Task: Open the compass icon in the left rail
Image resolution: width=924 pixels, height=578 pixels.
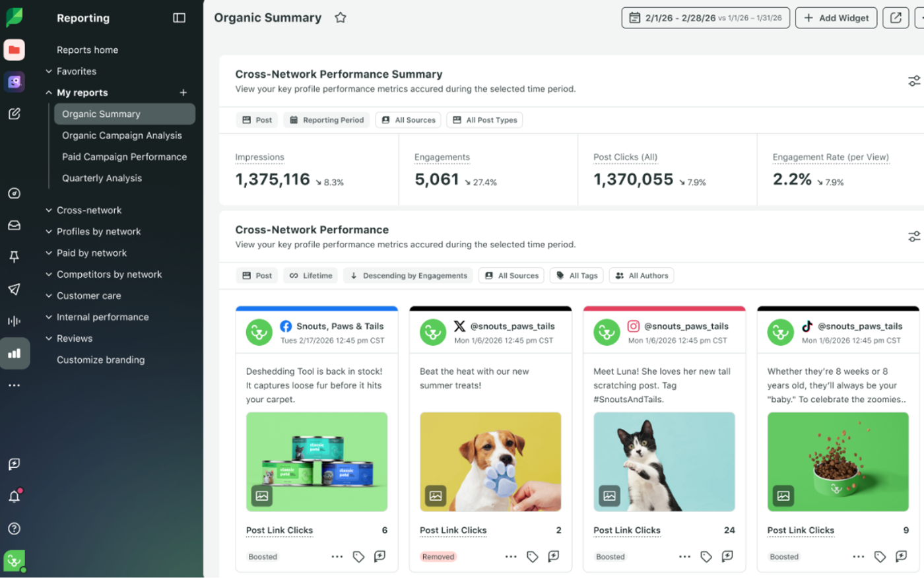Action: pos(15,193)
